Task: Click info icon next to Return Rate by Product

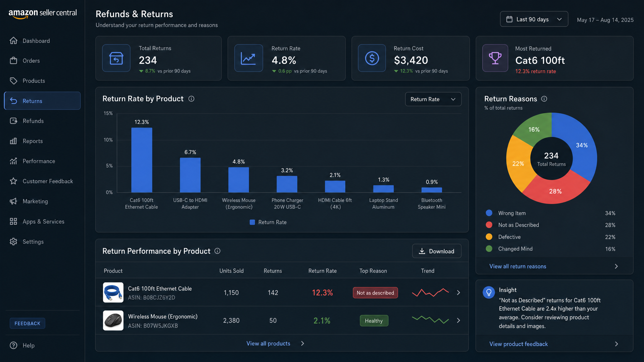Action: coord(191,99)
